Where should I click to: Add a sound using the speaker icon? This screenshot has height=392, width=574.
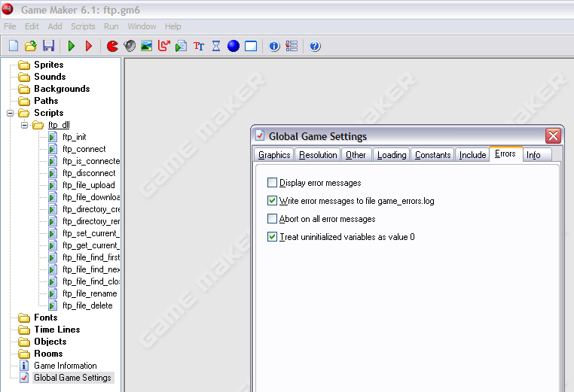(130, 46)
